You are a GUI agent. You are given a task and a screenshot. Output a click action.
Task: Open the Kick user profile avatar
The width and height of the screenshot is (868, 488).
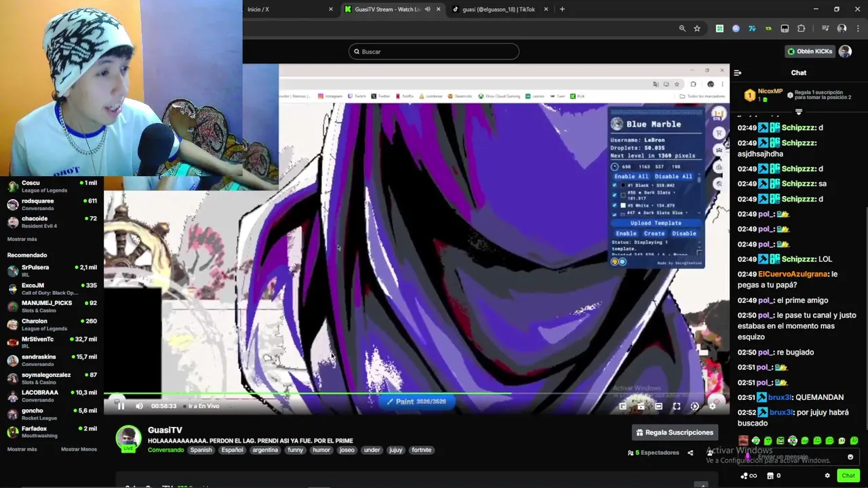[x=845, y=52]
